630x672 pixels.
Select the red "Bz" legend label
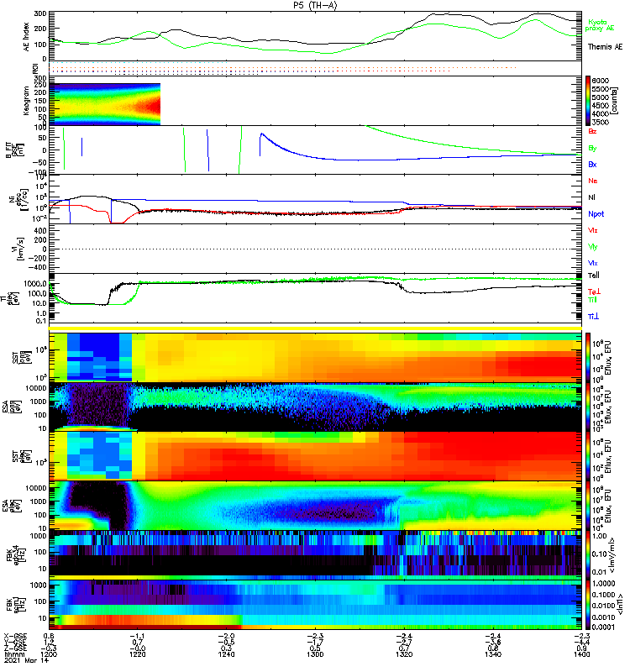(x=592, y=131)
